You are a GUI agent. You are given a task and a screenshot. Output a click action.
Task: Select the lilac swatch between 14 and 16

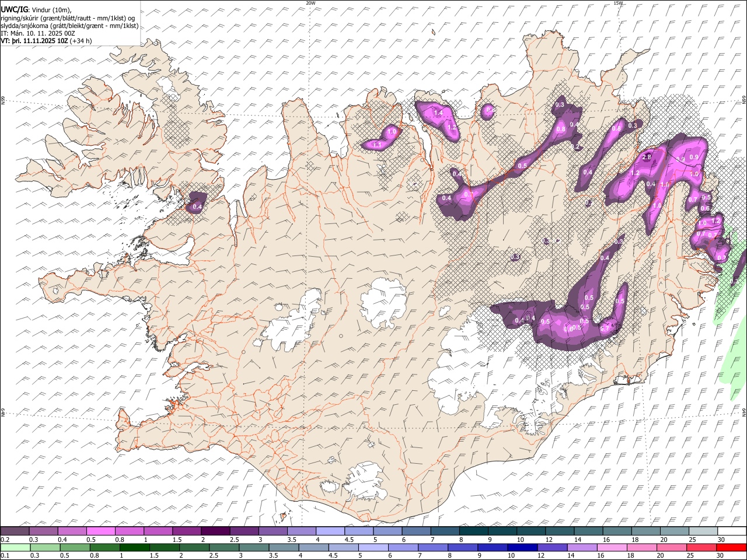[582, 547]
